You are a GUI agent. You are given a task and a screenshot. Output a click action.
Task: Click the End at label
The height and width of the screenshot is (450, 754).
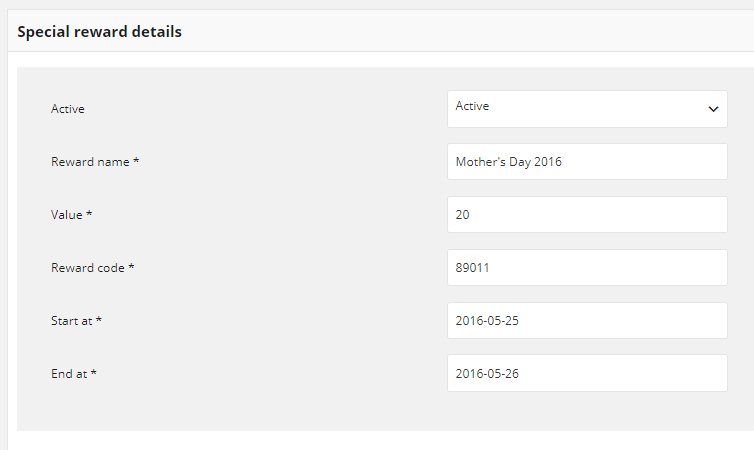click(x=74, y=374)
